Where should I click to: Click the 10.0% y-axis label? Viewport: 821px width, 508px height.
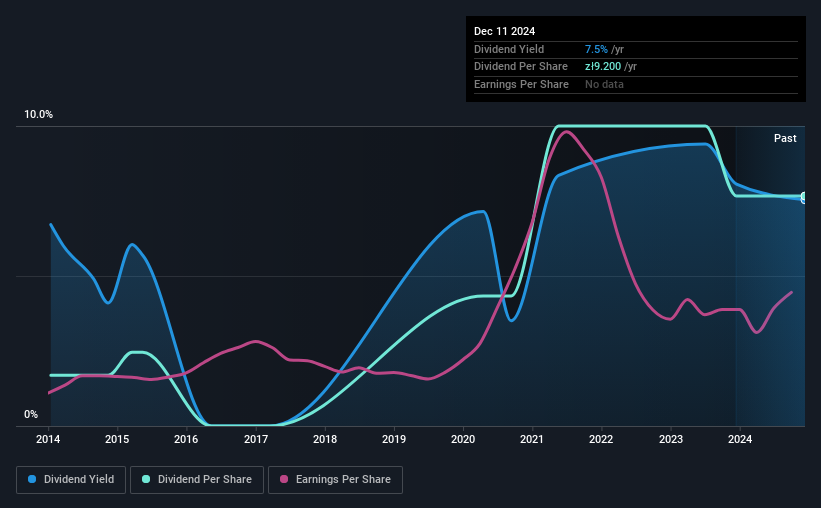[x=38, y=115]
